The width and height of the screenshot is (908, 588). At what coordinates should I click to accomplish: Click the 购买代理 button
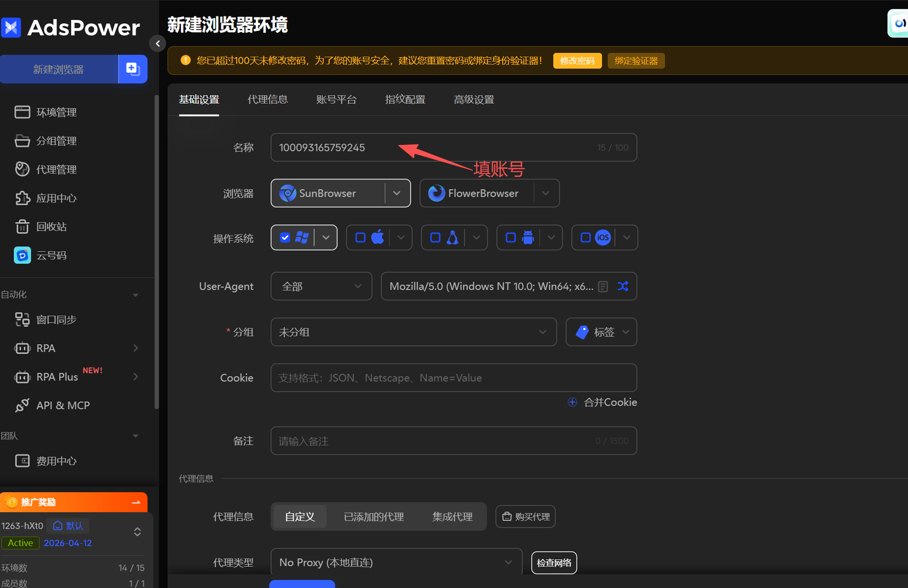point(526,517)
